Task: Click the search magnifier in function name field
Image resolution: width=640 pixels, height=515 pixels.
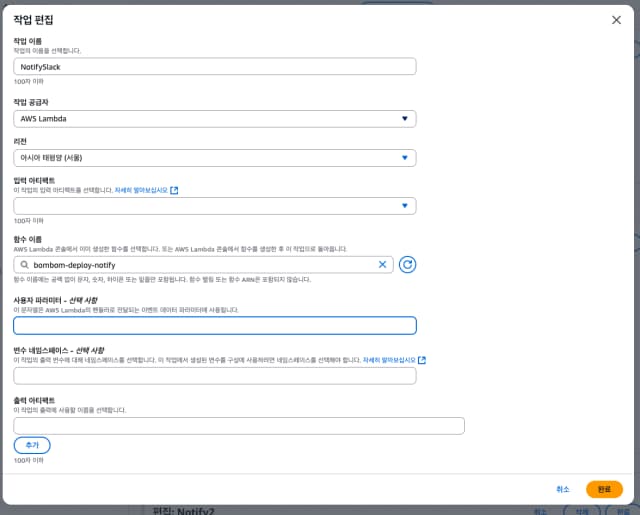Action: pos(24,265)
